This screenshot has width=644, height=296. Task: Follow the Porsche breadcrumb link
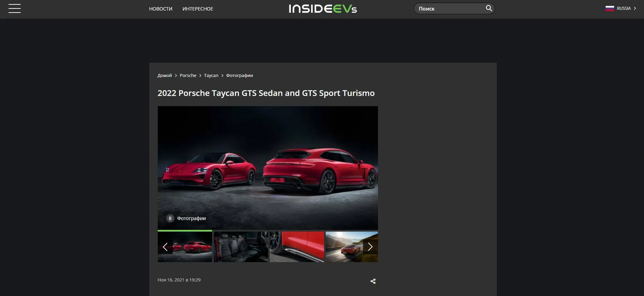coord(188,75)
